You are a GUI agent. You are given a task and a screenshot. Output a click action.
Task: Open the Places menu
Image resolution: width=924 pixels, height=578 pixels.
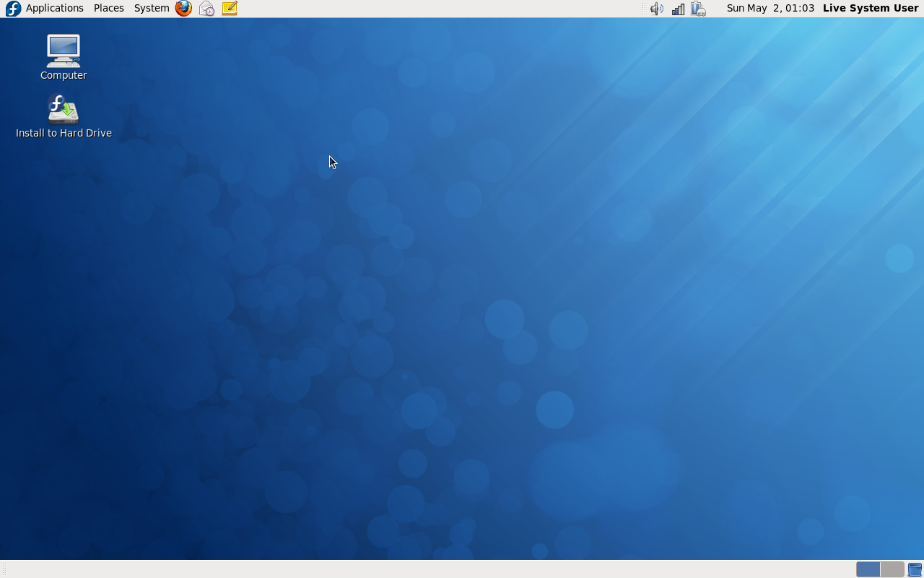pyautogui.click(x=108, y=8)
